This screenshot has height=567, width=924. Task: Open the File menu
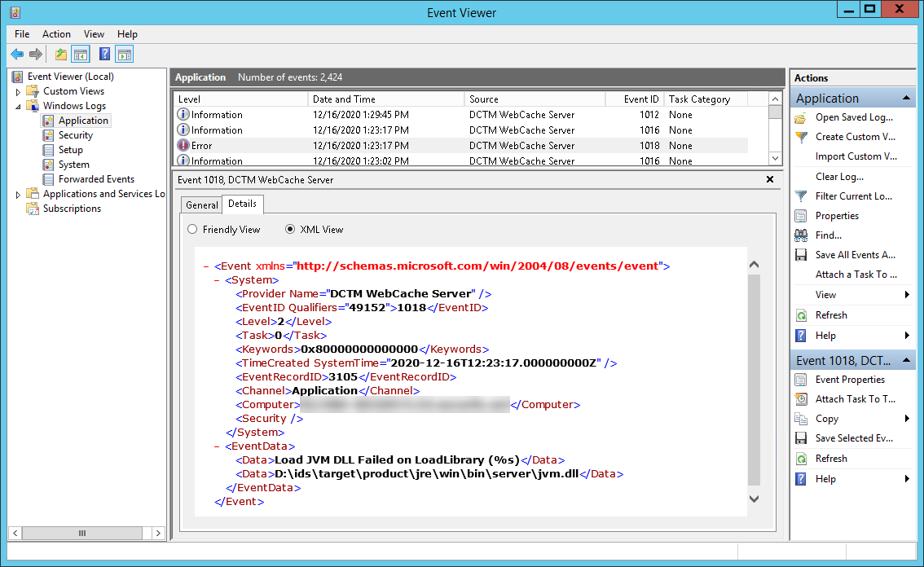(22, 34)
